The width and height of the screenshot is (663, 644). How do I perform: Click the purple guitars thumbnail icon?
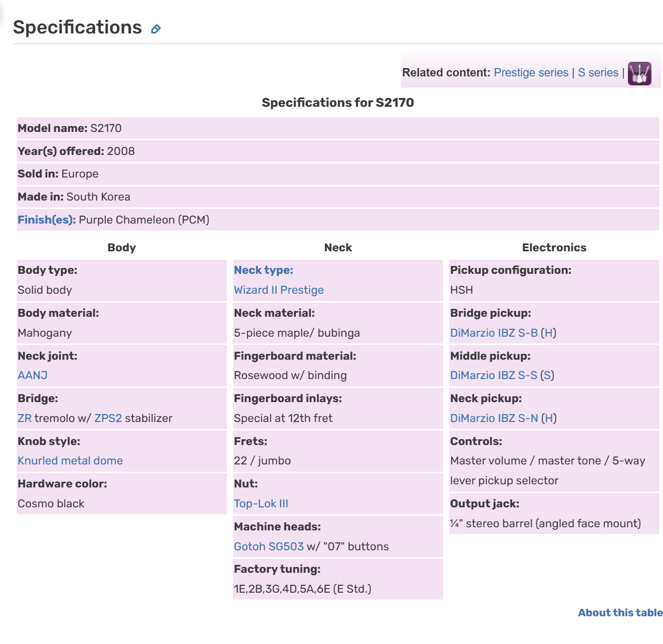coord(639,73)
